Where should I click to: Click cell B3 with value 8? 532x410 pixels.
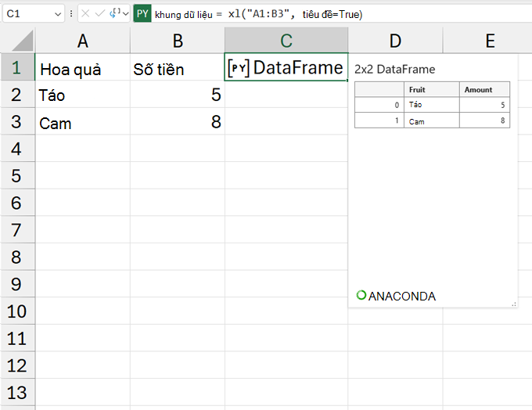click(x=178, y=121)
